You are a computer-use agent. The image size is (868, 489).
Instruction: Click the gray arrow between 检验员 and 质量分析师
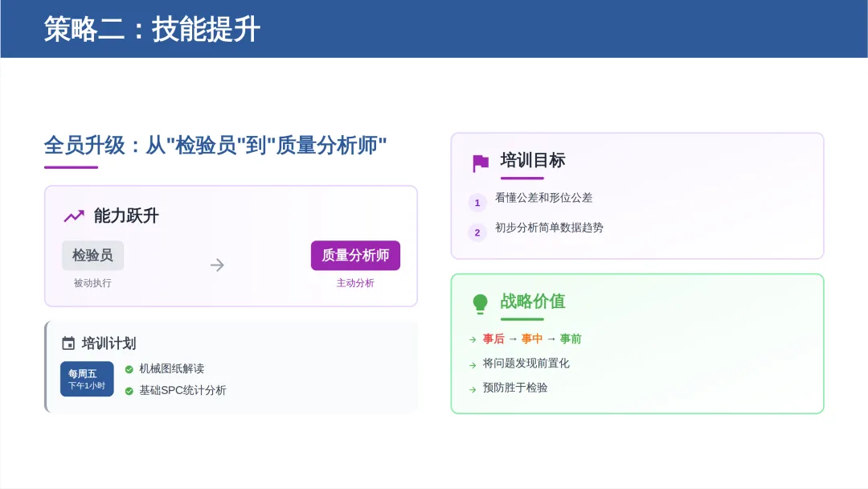click(x=217, y=265)
